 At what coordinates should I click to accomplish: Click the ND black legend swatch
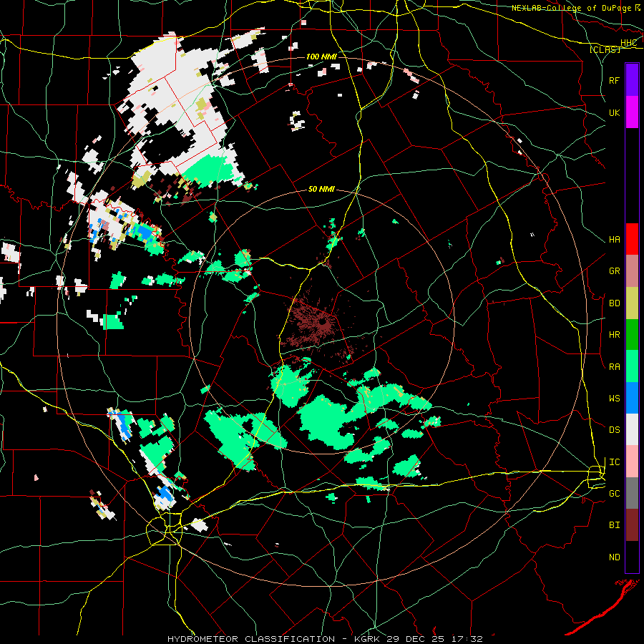632,557
